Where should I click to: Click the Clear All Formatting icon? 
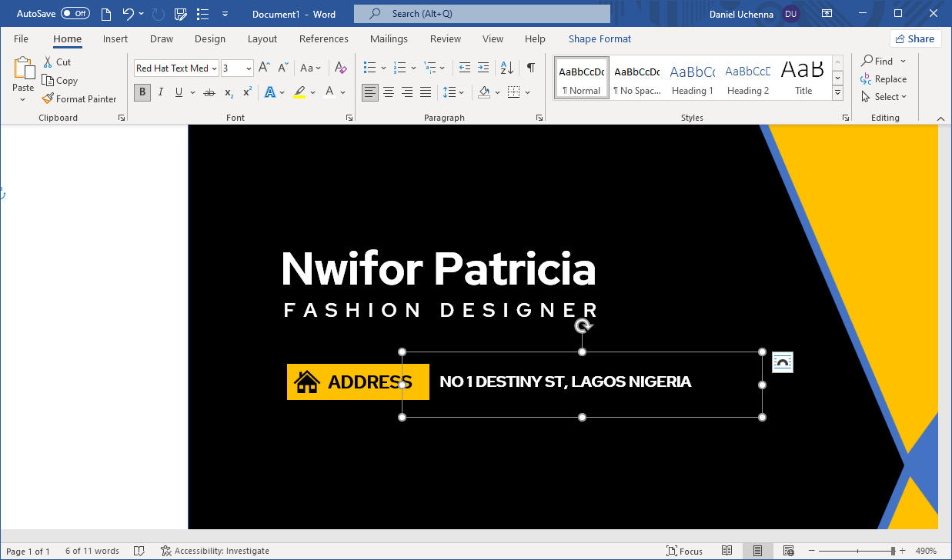[341, 68]
